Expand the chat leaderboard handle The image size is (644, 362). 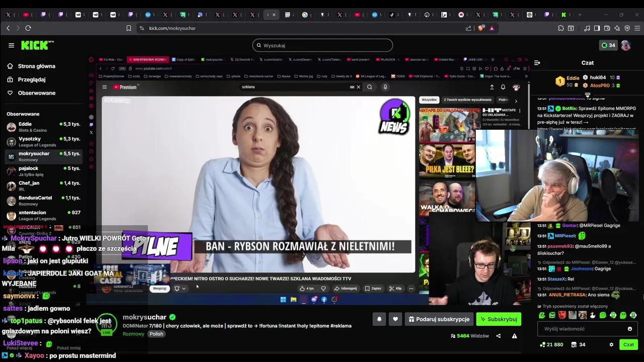tap(587, 95)
